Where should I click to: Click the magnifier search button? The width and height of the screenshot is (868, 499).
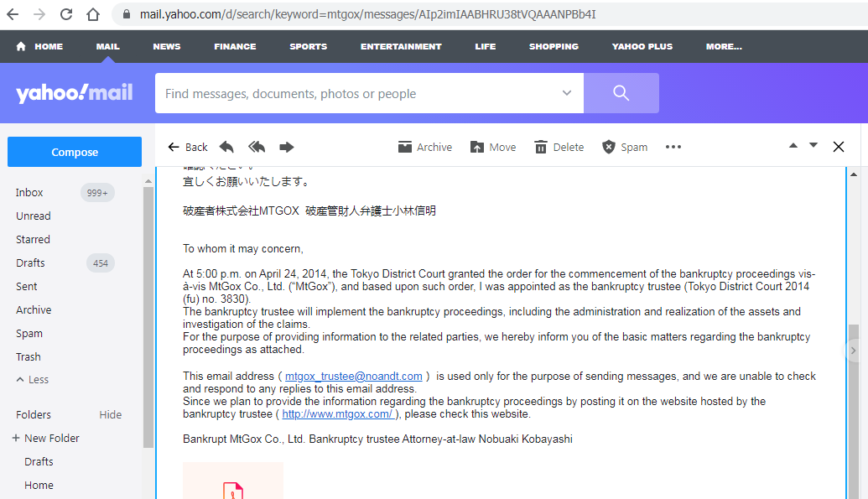point(621,93)
